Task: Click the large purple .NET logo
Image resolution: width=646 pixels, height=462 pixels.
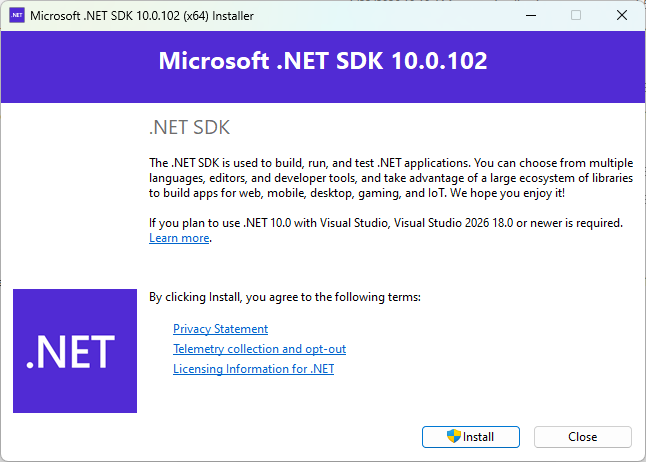Action: pos(75,351)
